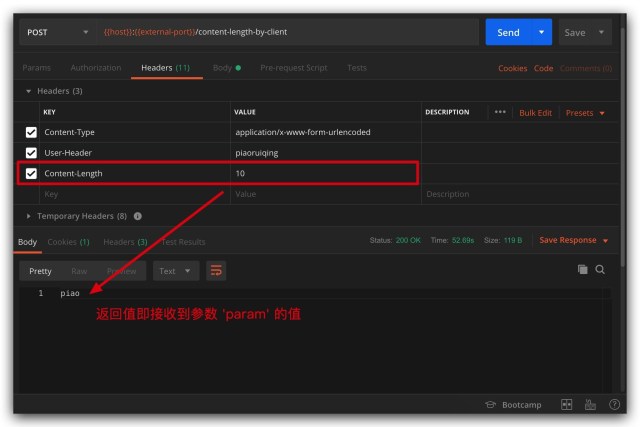640x427 pixels.
Task: Click the vertical scrollbar on right edge
Action: point(623,147)
